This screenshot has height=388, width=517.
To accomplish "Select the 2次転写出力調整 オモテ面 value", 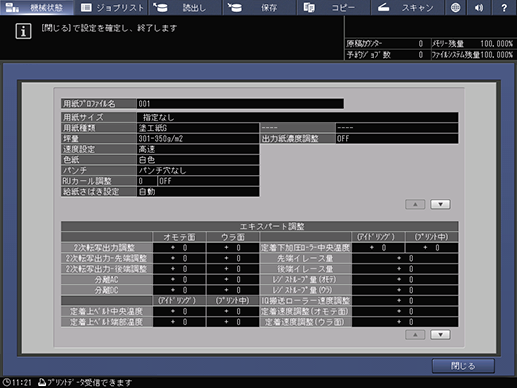I will pyautogui.click(x=179, y=248).
